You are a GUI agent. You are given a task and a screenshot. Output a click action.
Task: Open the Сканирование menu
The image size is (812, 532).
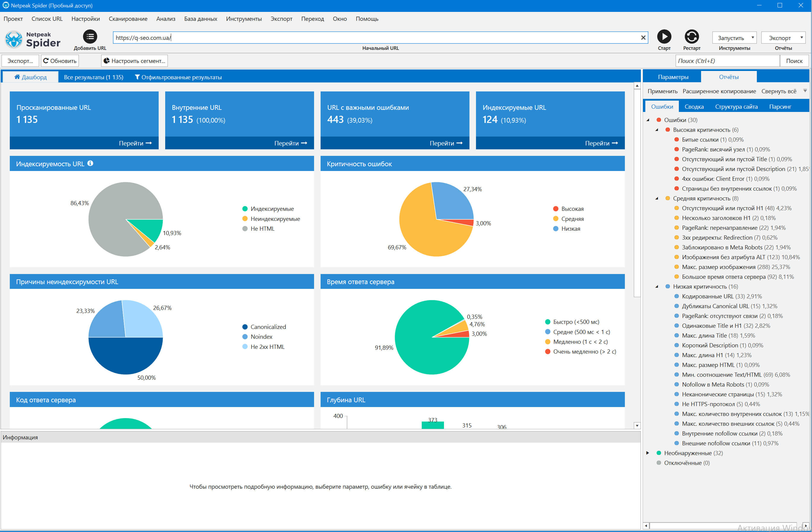128,19
